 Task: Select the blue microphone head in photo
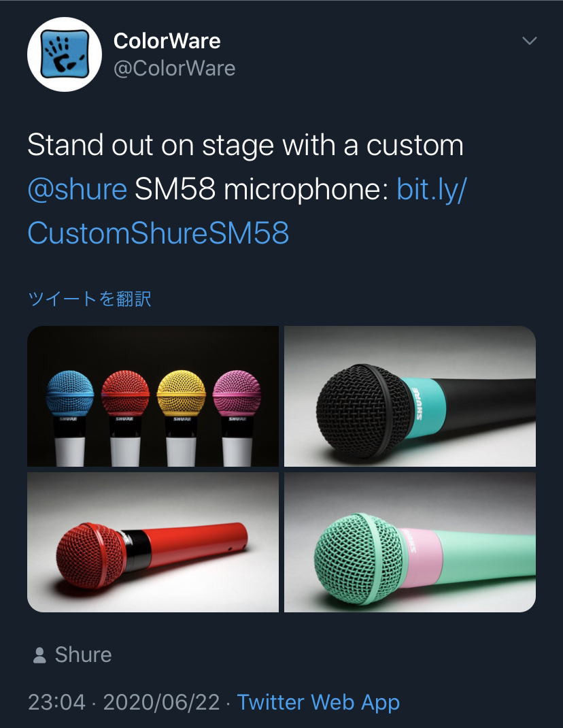(x=69, y=393)
